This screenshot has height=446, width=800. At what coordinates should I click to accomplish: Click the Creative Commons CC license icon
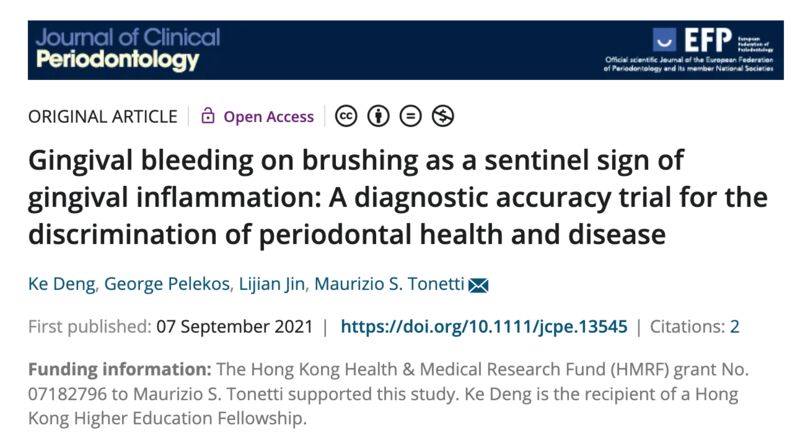point(346,116)
